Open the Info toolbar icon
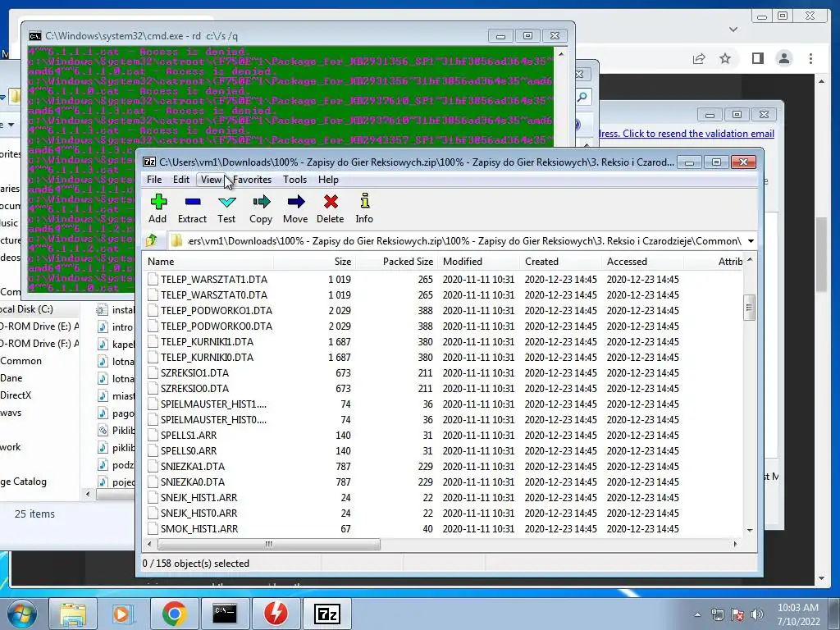 364,208
